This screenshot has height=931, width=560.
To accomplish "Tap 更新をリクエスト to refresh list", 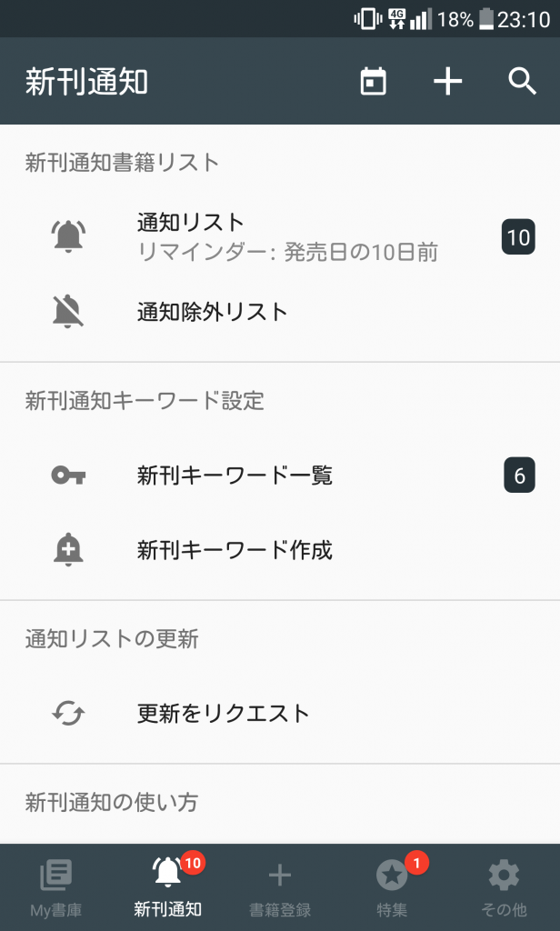I will [224, 713].
